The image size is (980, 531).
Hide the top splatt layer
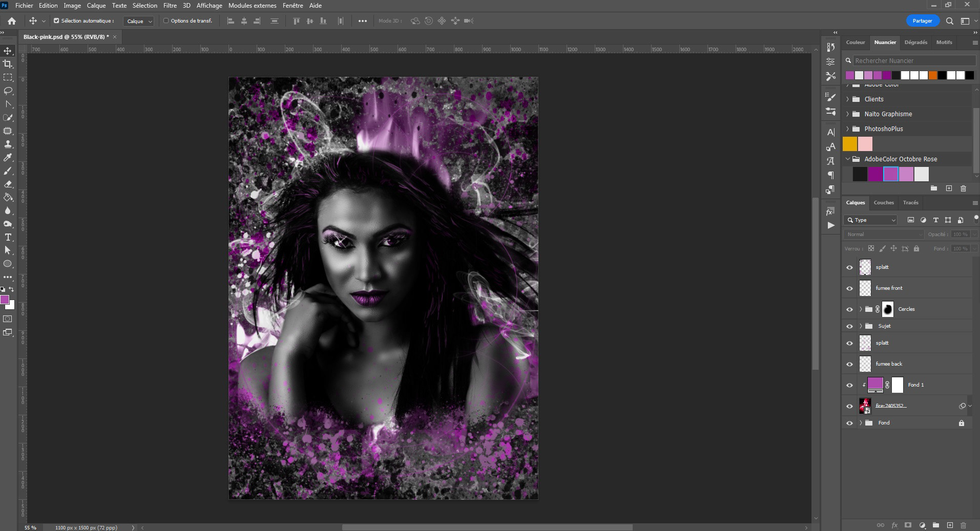(x=849, y=267)
